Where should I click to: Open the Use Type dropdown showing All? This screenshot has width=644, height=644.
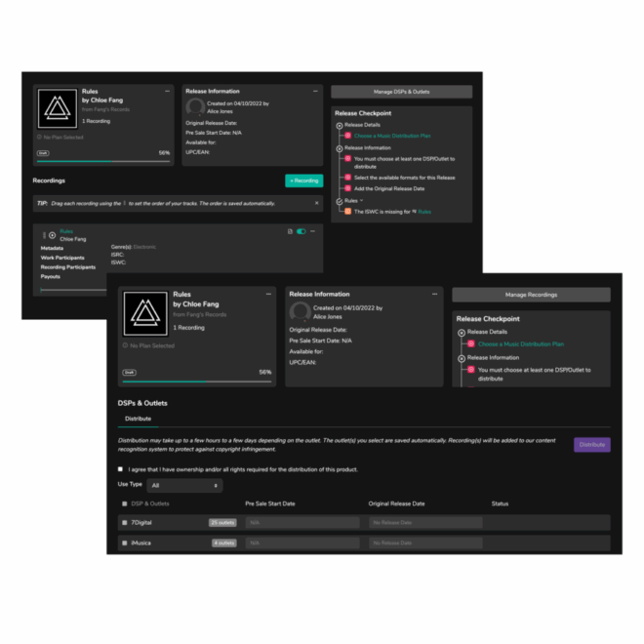pyautogui.click(x=184, y=486)
